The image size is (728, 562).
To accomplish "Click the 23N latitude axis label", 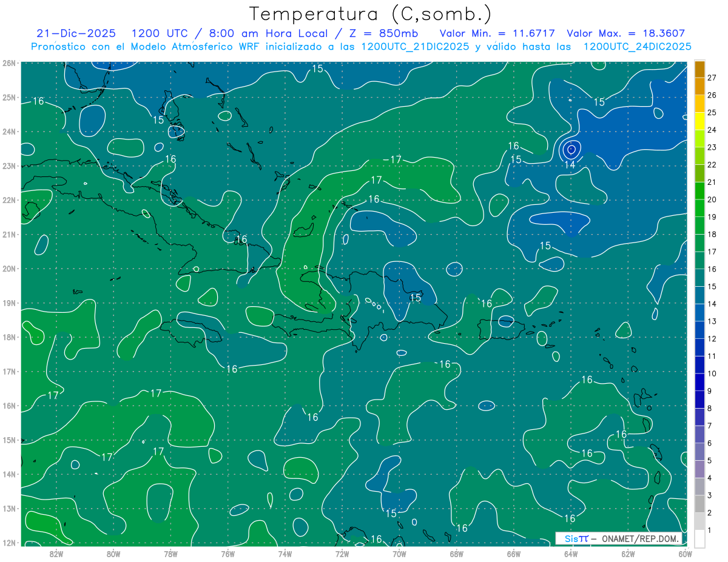I will (8, 166).
